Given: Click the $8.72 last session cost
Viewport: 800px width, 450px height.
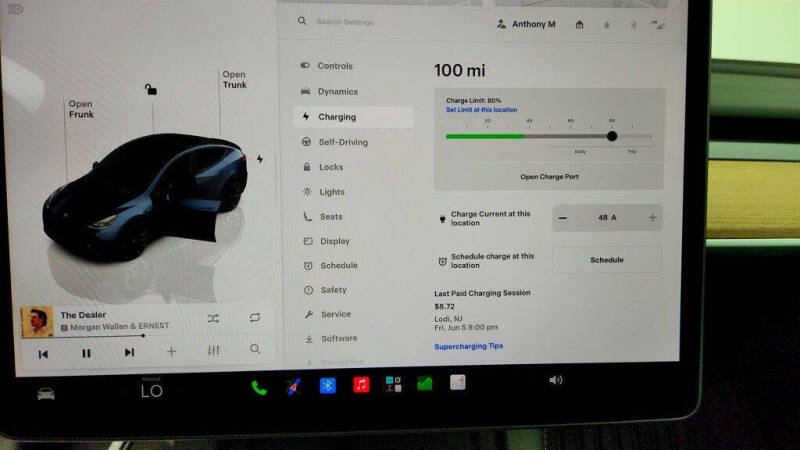Looking at the screenshot, I should tap(444, 307).
